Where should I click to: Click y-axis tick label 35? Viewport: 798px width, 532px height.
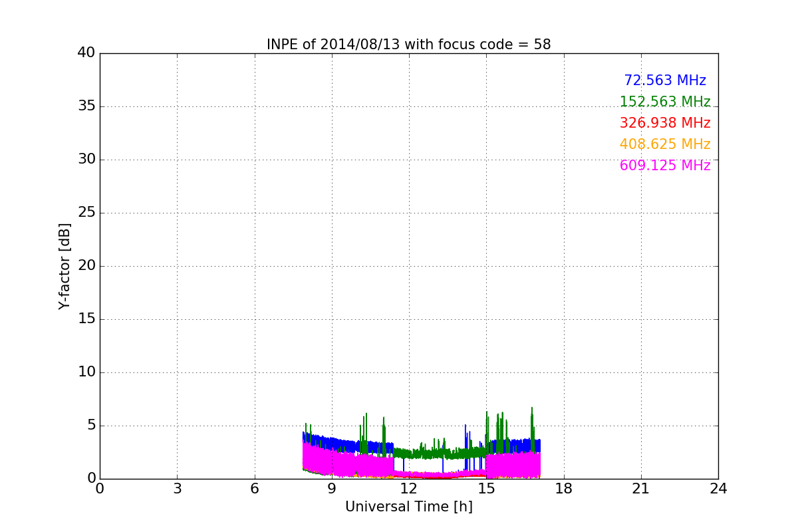click(86, 106)
